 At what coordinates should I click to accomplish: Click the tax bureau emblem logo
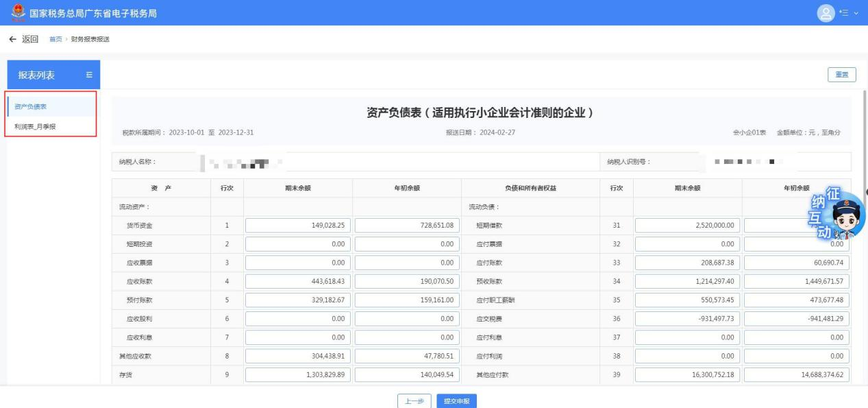(x=10, y=12)
